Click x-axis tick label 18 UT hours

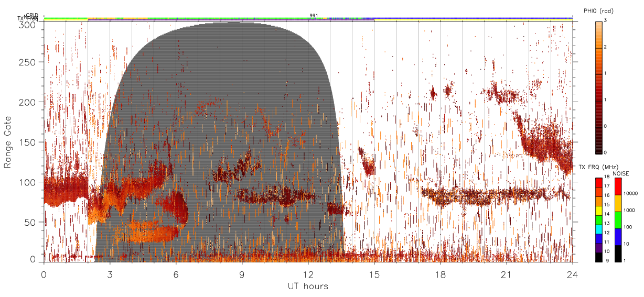coord(440,274)
